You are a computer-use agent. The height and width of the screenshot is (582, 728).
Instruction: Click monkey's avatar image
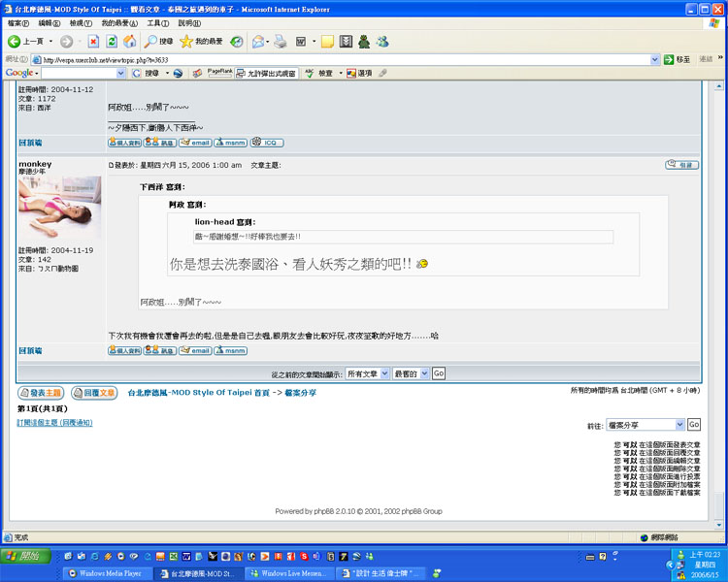[x=59, y=208]
